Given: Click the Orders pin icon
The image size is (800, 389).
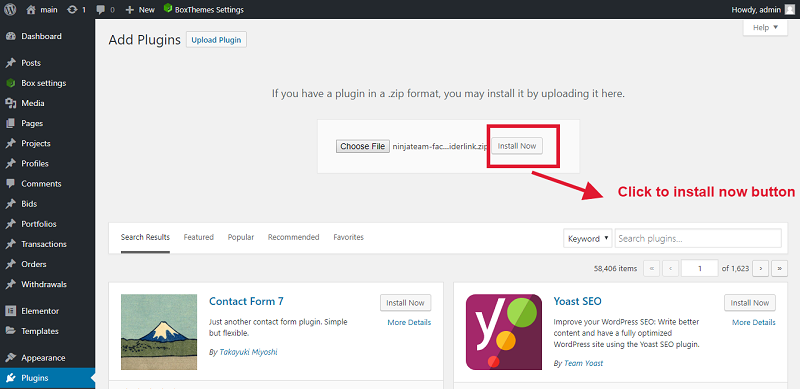Looking at the screenshot, I should click(10, 264).
